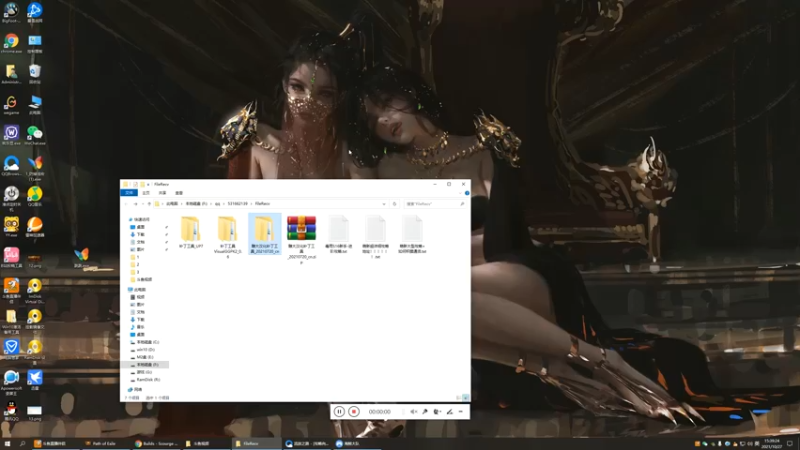Select Music under This PC

[138, 327]
